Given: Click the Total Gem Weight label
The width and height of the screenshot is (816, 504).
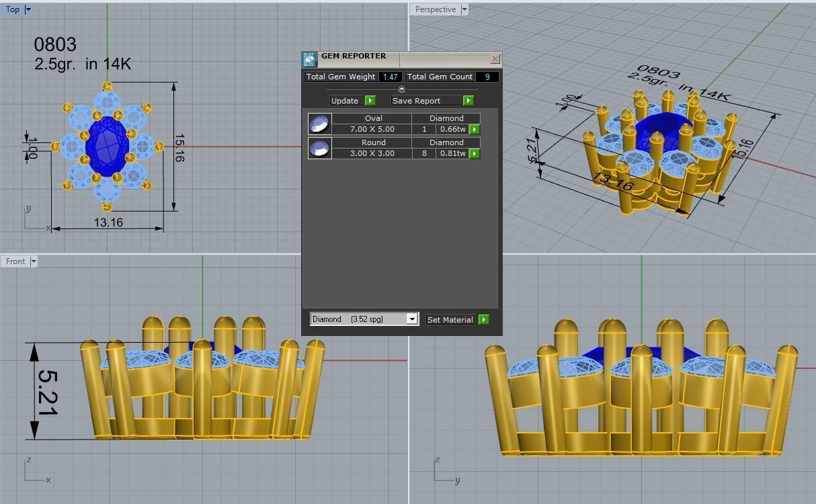Looking at the screenshot, I should [341, 77].
